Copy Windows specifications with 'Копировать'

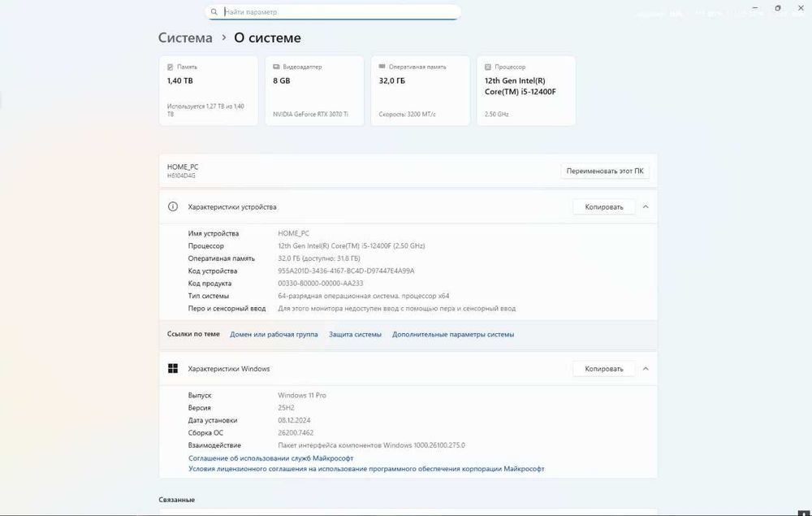(x=604, y=369)
